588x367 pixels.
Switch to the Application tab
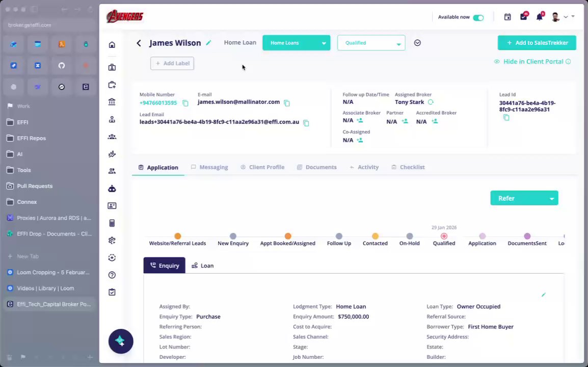click(158, 167)
